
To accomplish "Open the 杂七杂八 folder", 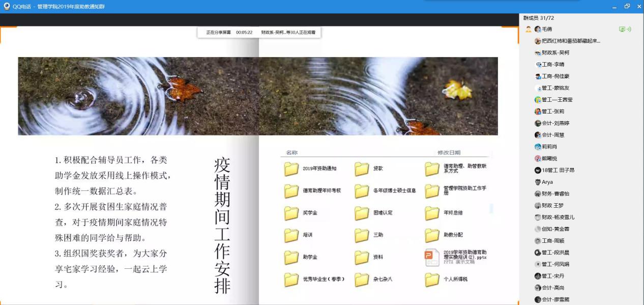I will coord(362,280).
